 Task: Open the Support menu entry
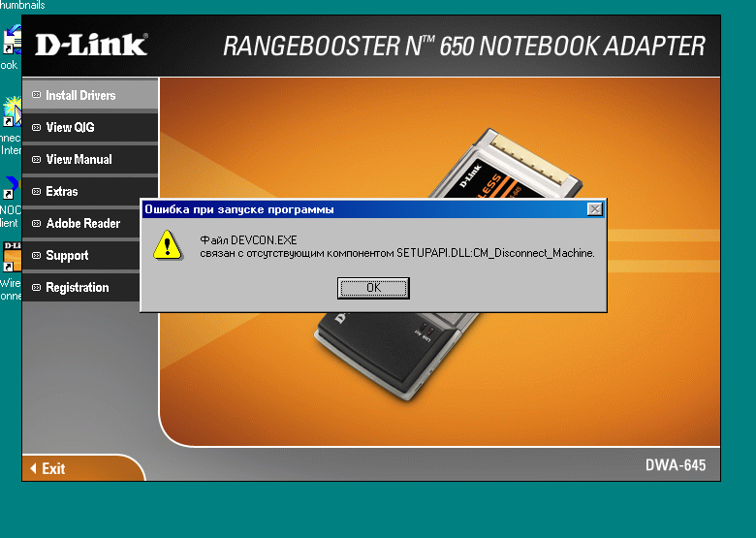82,255
